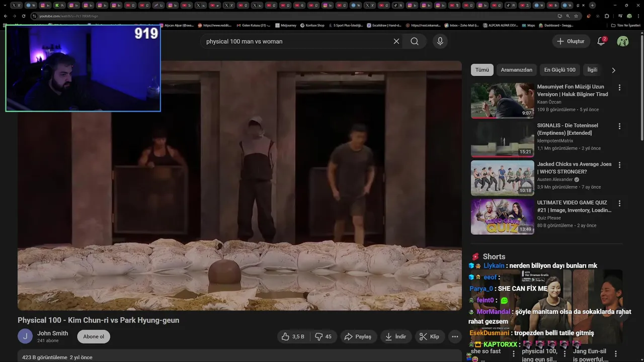Share the video via Paylaş

click(358, 337)
